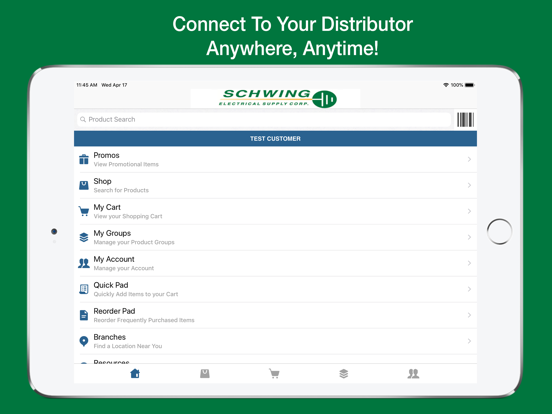Click the Wi-Fi icon in status bar
The height and width of the screenshot is (414, 552).
pos(446,85)
